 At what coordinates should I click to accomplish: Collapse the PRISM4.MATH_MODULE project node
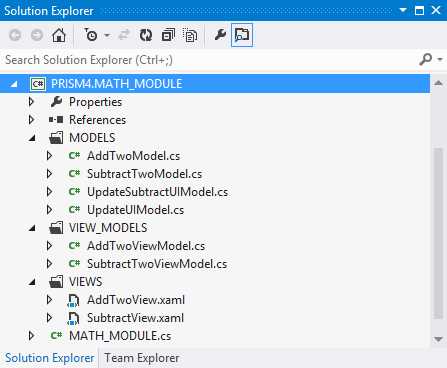14,84
